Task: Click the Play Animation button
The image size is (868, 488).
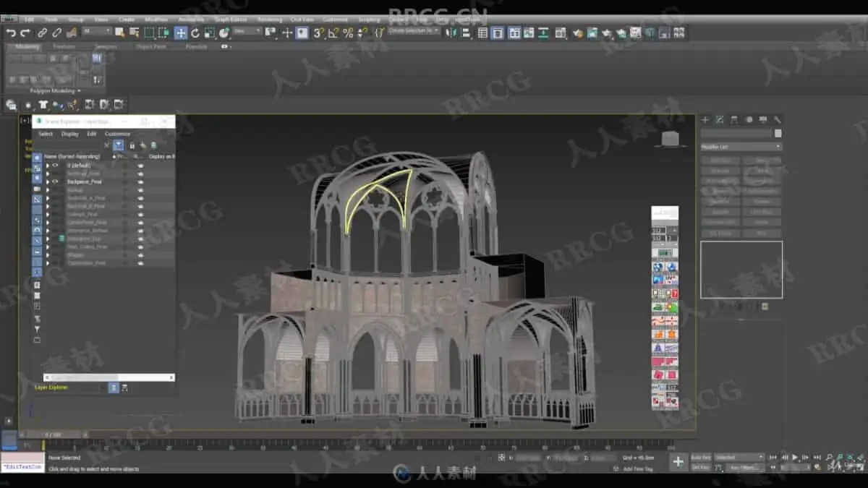Action: tap(795, 457)
